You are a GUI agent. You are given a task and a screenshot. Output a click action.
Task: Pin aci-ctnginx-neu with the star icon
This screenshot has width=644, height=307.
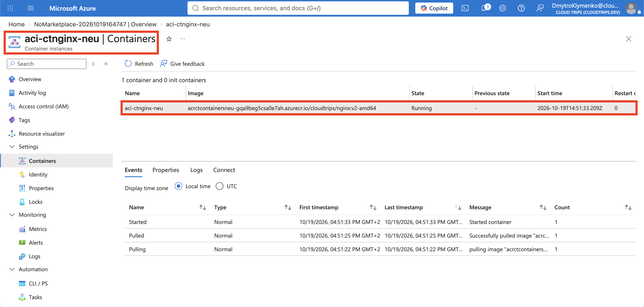point(169,39)
